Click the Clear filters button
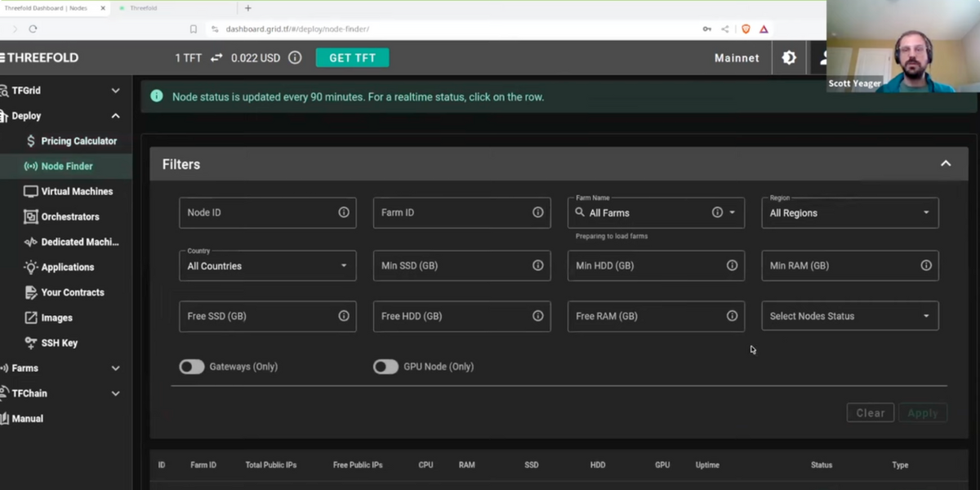Viewport: 980px width, 490px height. 871,413
